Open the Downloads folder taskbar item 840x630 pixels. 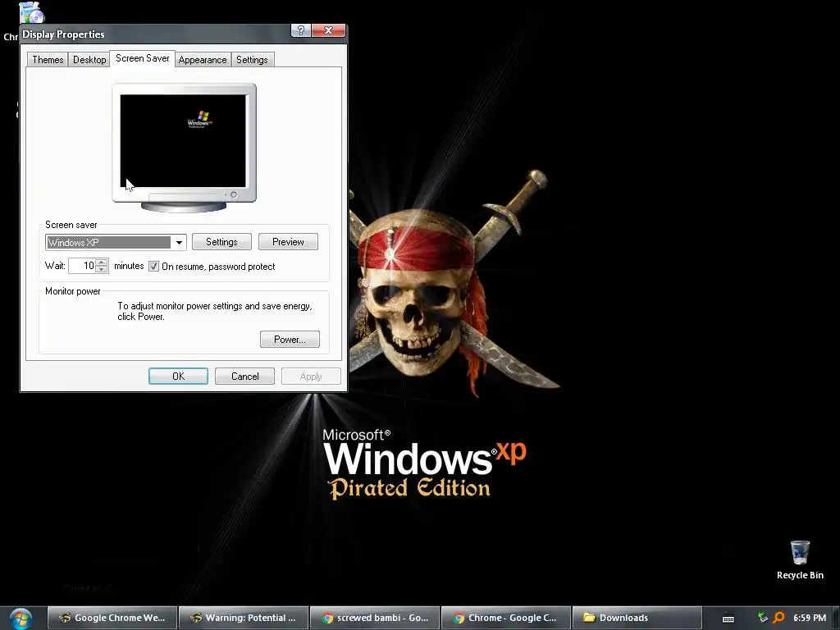[x=637, y=618]
